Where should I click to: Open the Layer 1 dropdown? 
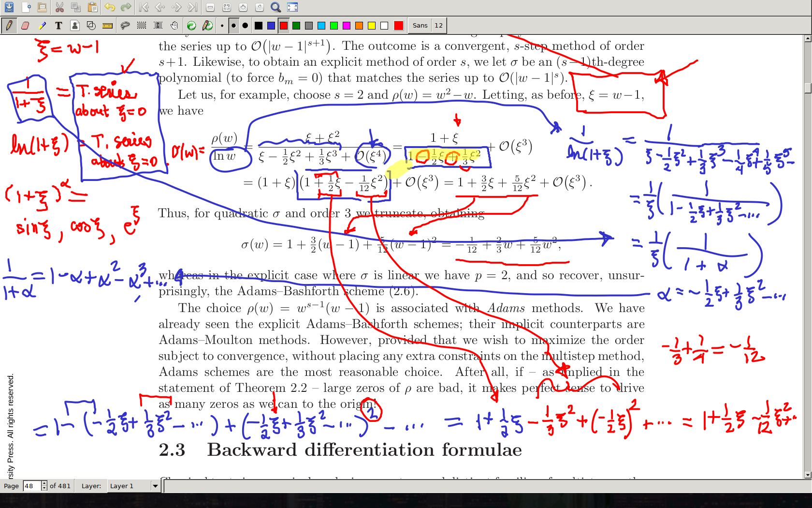(x=155, y=486)
